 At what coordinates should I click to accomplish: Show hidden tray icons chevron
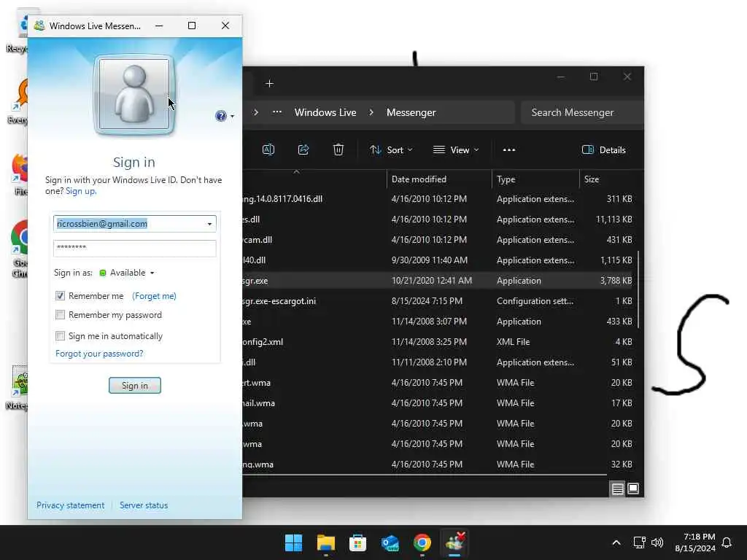[x=616, y=542]
